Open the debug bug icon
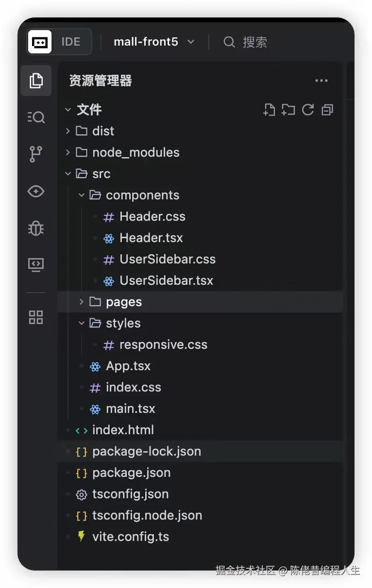372x588 pixels. point(36,228)
